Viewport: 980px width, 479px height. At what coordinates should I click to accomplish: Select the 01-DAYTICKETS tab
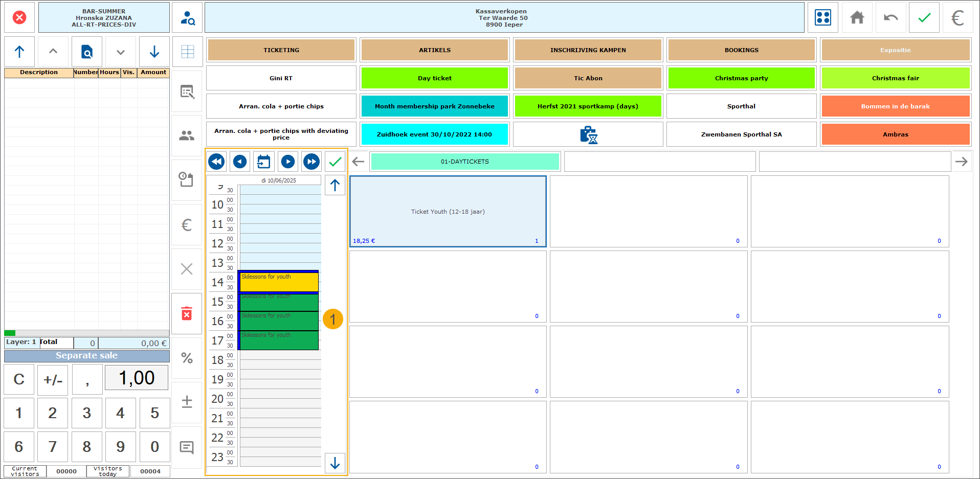[464, 162]
